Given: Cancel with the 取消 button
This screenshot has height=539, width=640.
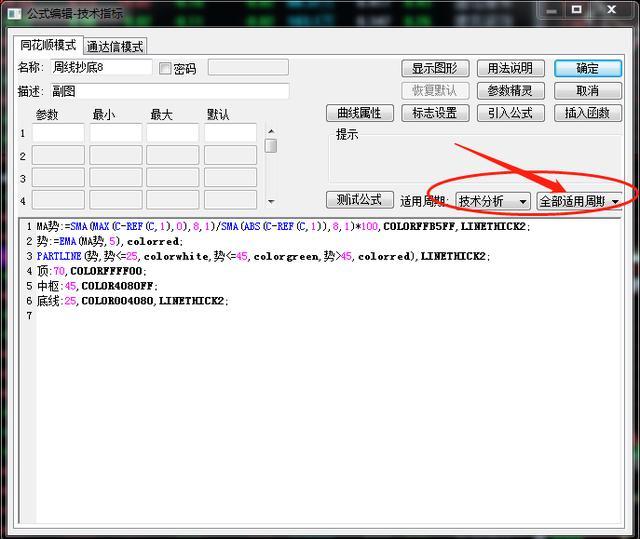Looking at the screenshot, I should [x=588, y=91].
